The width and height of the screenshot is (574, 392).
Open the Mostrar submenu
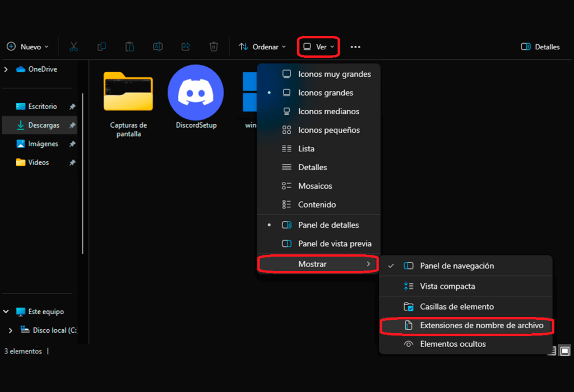point(318,264)
